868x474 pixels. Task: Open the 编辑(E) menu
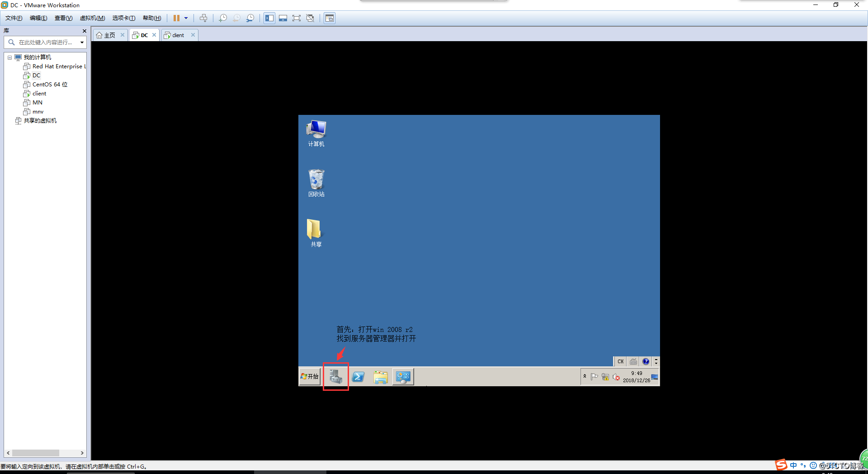38,18
